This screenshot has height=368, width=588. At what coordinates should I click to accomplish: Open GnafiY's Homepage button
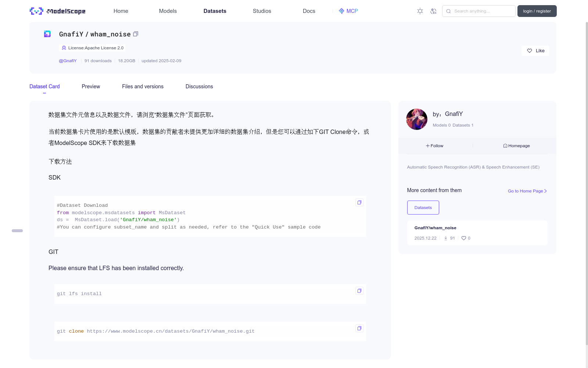point(516,146)
